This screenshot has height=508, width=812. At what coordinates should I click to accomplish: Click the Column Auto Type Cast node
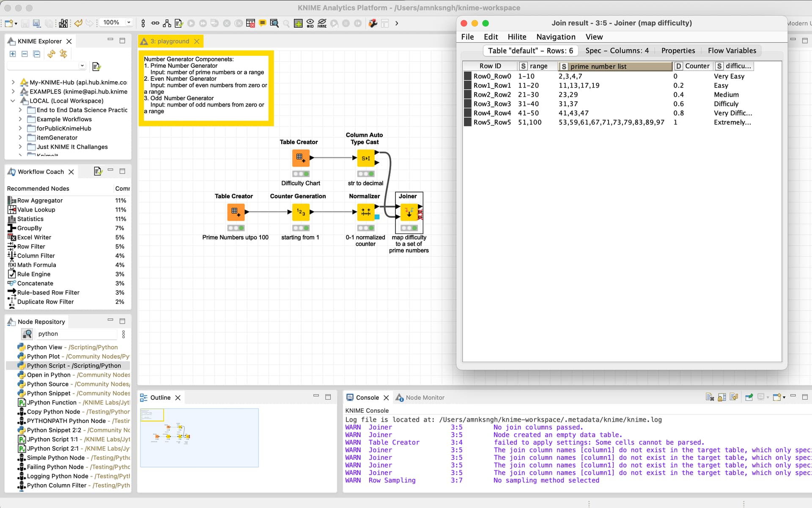click(366, 158)
